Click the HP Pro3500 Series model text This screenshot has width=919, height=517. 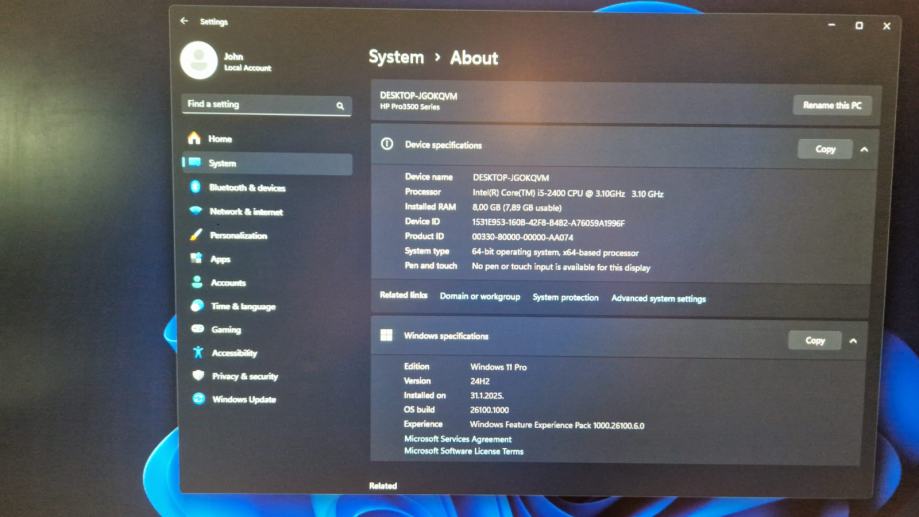click(410, 107)
